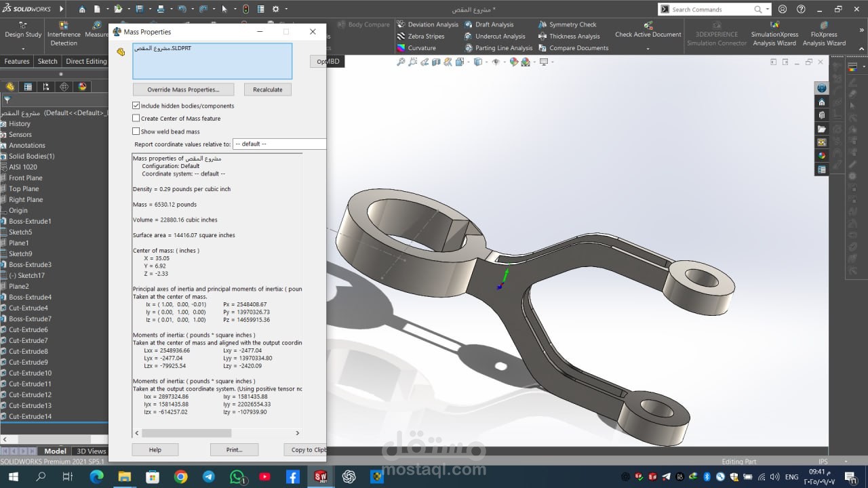
Task: Open the Draft Analysis tool
Action: (494, 24)
